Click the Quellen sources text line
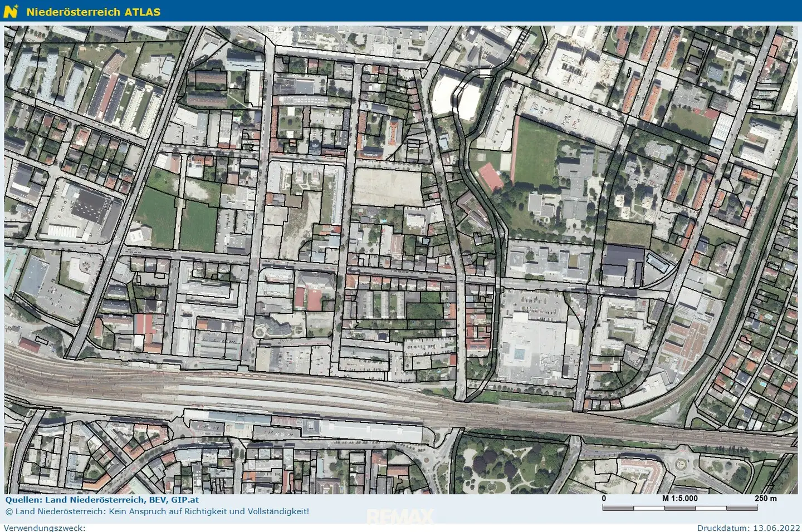This screenshot has width=802, height=532. (x=102, y=500)
